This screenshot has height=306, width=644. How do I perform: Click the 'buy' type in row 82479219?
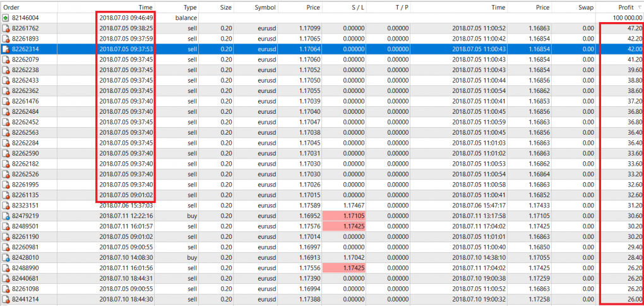192,216
